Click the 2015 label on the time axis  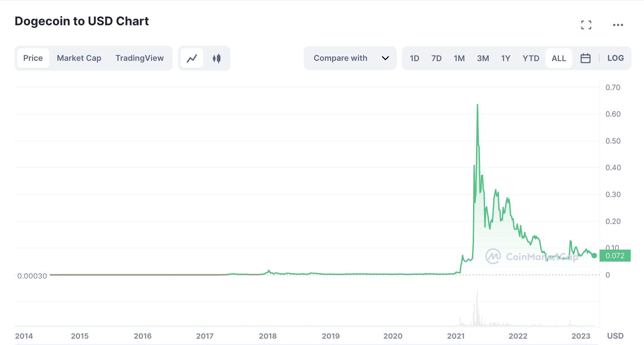(x=80, y=336)
